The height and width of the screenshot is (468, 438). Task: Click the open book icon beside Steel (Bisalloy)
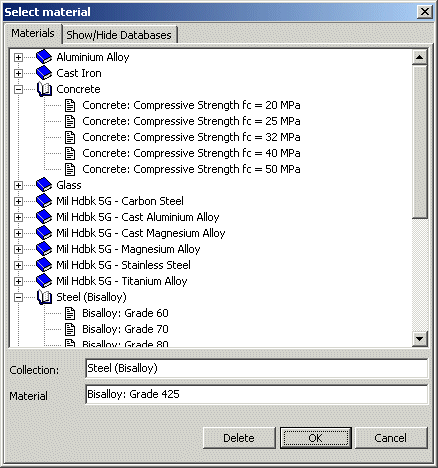tap(44, 297)
